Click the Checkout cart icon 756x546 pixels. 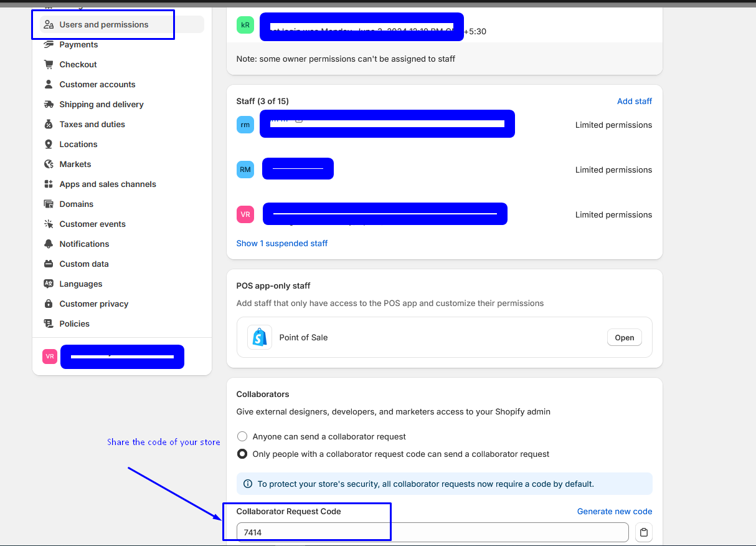pyautogui.click(x=49, y=65)
